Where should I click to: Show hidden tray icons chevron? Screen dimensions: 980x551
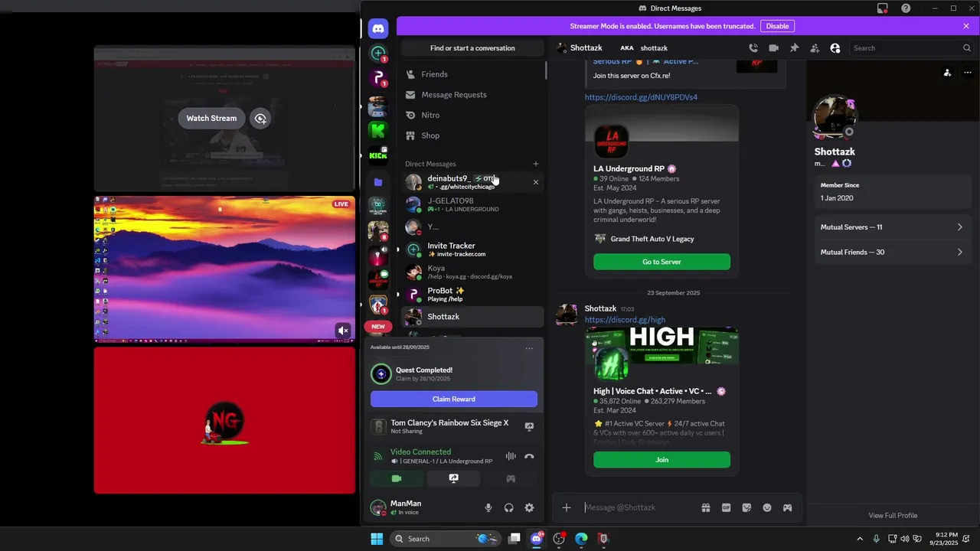coord(860,539)
